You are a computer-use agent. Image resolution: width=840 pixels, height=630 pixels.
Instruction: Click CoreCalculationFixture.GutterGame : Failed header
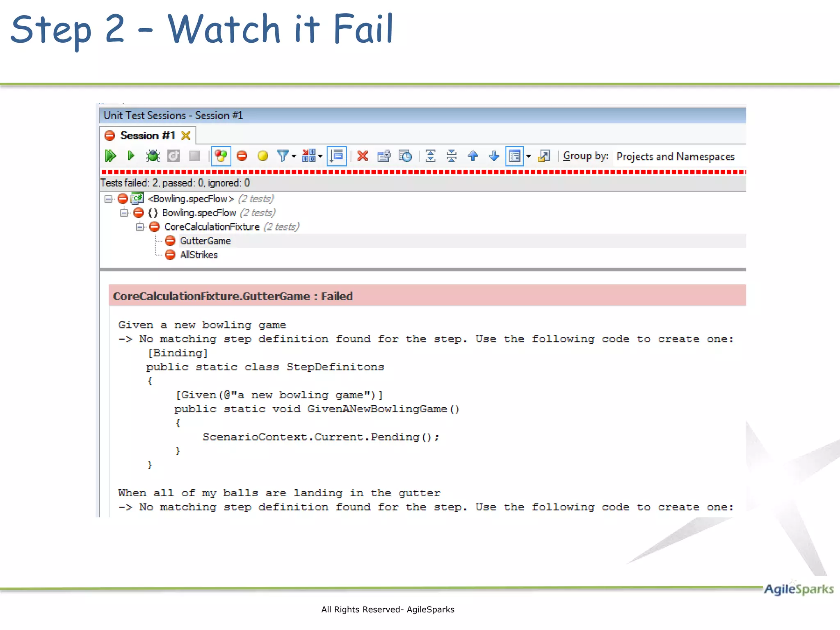(x=427, y=296)
